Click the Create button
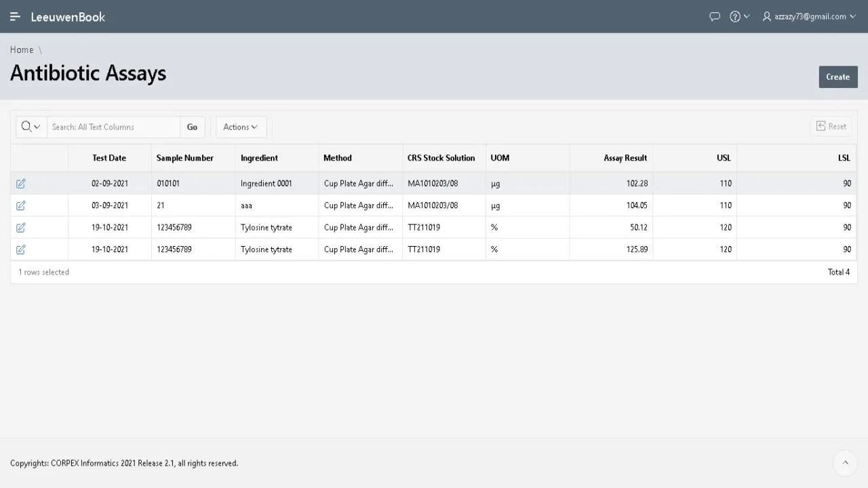The height and width of the screenshot is (488, 868). 837,77
